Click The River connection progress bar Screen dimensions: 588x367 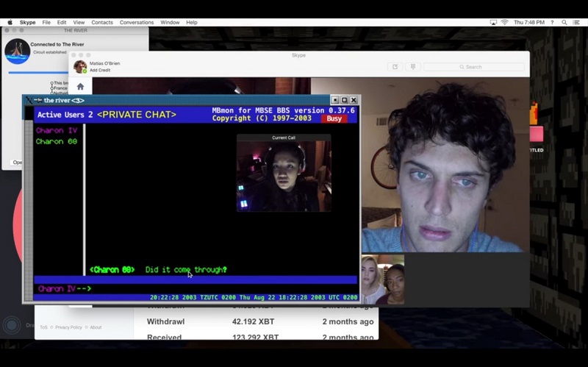pos(38,72)
